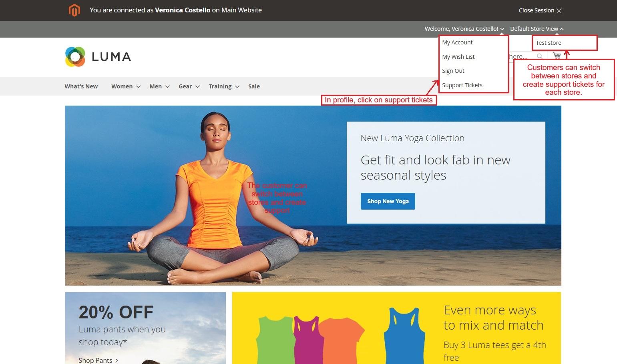
Task: Open My Account from dropdown
Action: coord(457,42)
